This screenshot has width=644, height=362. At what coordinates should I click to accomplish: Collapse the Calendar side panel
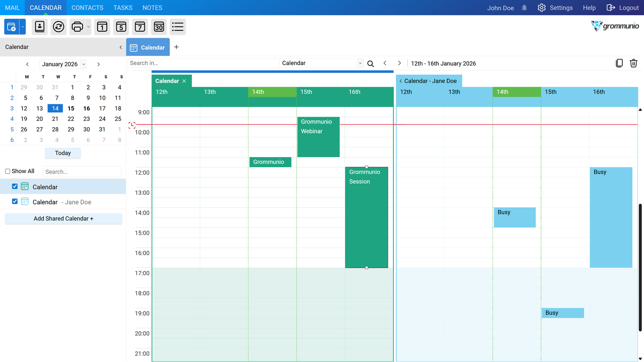click(x=121, y=47)
